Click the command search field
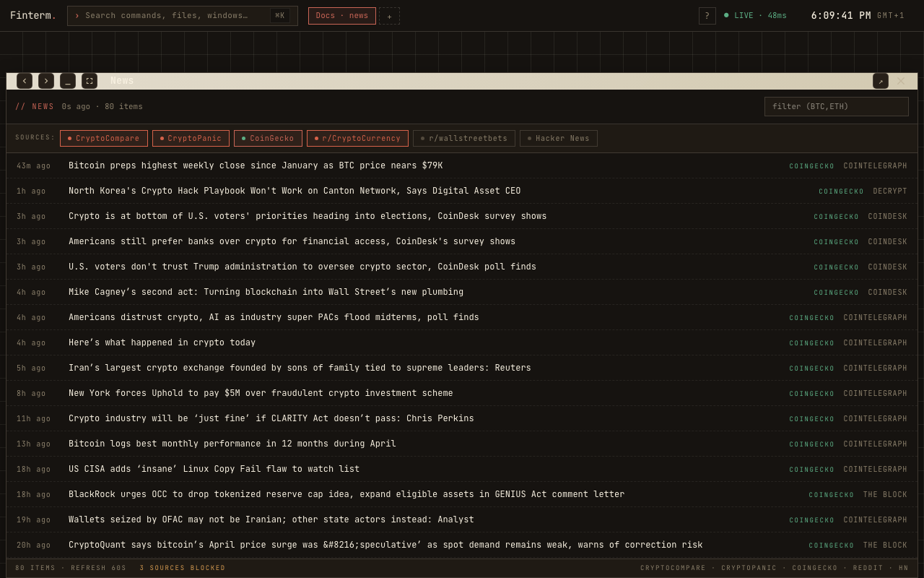Screen dimensions: 924x578 click(x=183, y=16)
